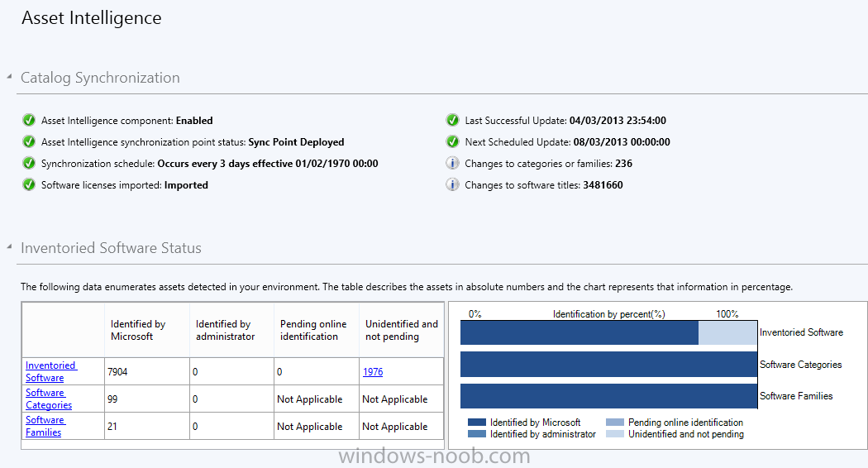The width and height of the screenshot is (868, 468).
Task: Click the Sync Point Deployed status text
Action: pos(296,141)
